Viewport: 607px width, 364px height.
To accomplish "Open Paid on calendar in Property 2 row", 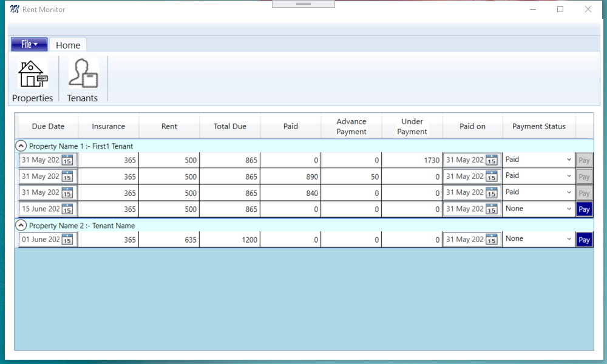I will pyautogui.click(x=492, y=240).
